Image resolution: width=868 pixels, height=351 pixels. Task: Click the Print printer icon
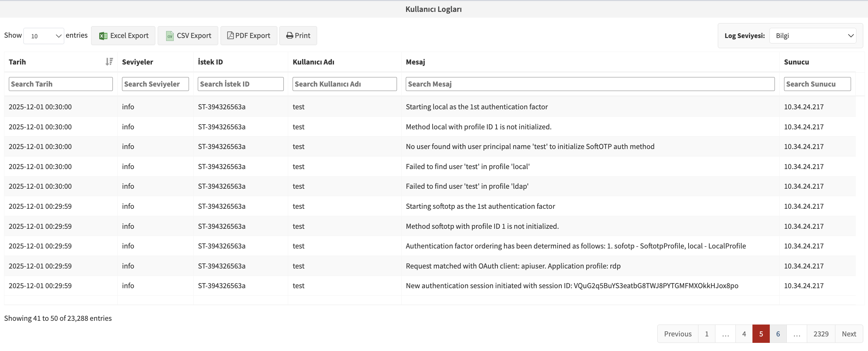290,36
